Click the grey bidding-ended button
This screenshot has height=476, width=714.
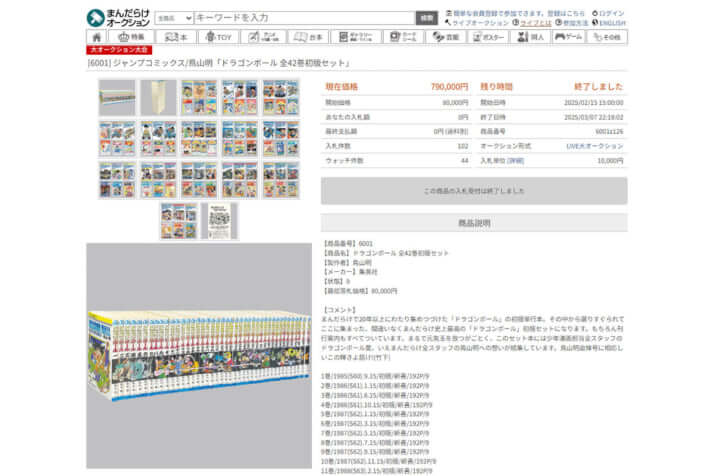(474, 191)
